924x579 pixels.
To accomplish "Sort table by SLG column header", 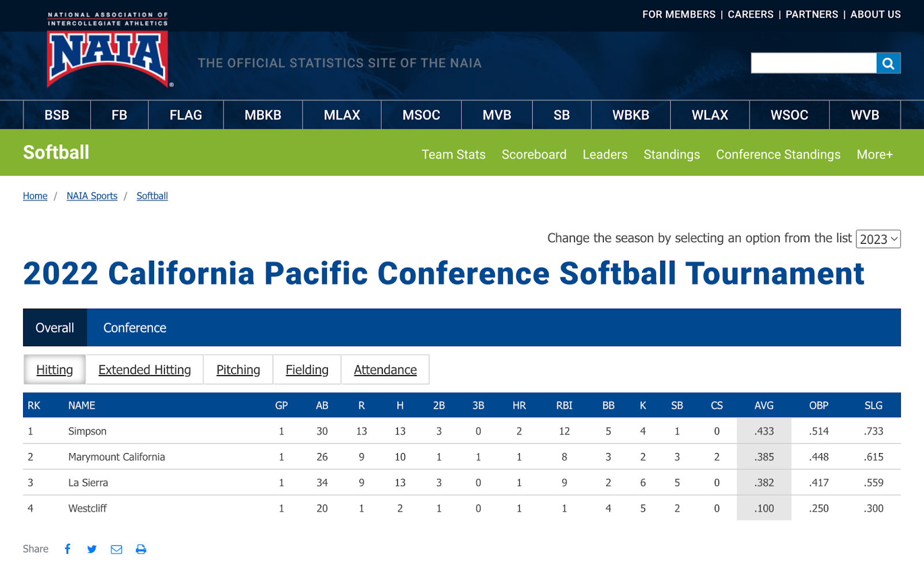I will coord(873,406).
